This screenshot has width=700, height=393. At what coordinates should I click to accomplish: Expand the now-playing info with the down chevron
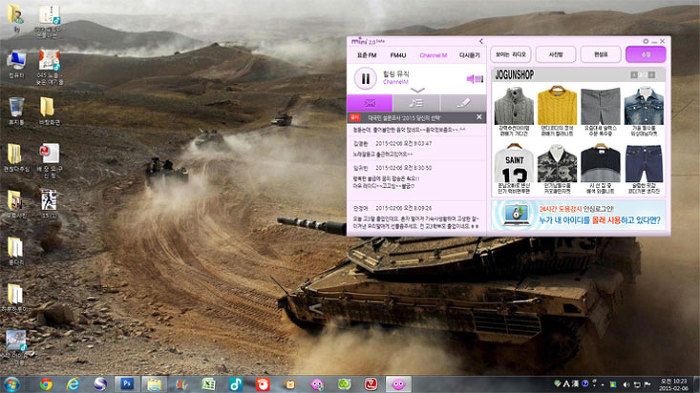pyautogui.click(x=417, y=90)
